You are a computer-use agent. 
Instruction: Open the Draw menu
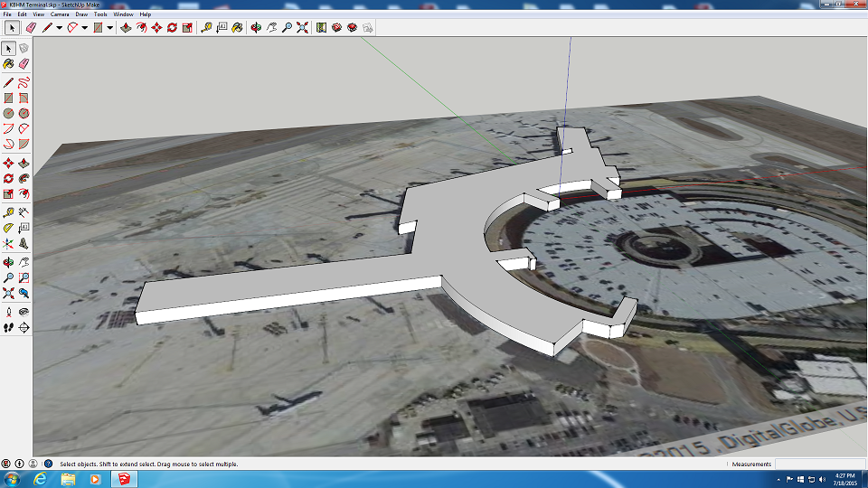[x=81, y=14]
